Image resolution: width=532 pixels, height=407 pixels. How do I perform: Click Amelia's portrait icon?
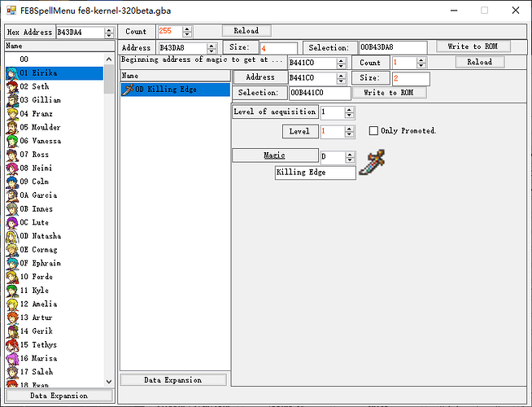pyautogui.click(x=12, y=304)
